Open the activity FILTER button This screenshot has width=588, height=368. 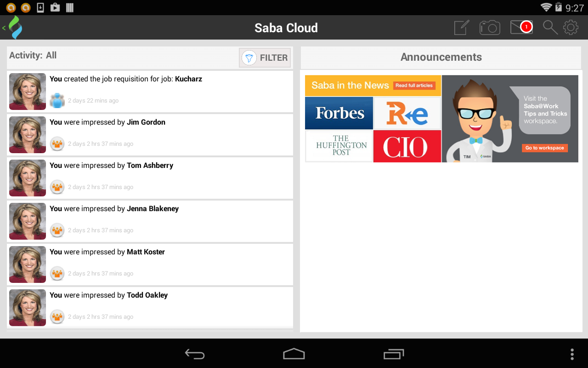click(x=265, y=58)
